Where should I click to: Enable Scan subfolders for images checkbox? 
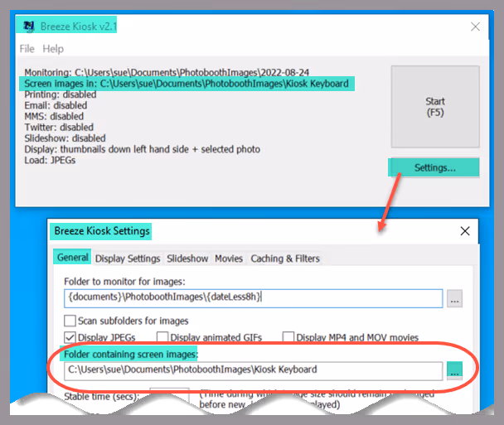point(70,321)
